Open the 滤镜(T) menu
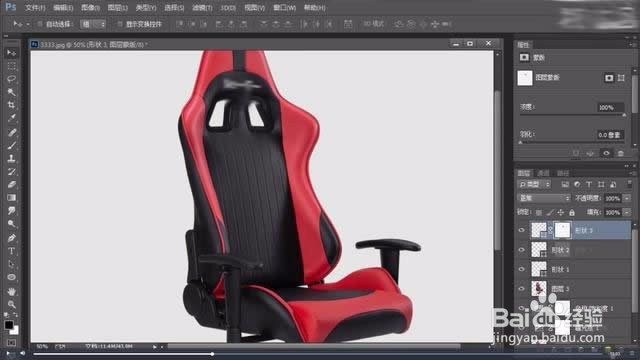This screenshot has width=640, height=360. (202, 8)
